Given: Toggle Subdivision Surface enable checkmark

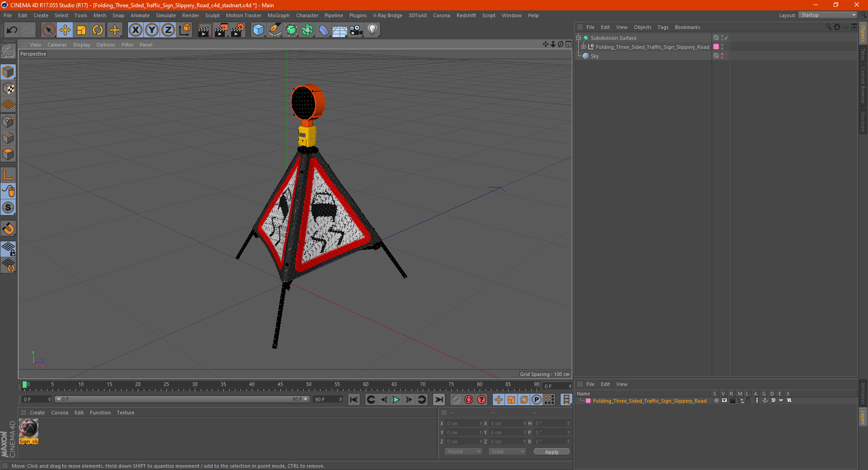Looking at the screenshot, I should 726,38.
